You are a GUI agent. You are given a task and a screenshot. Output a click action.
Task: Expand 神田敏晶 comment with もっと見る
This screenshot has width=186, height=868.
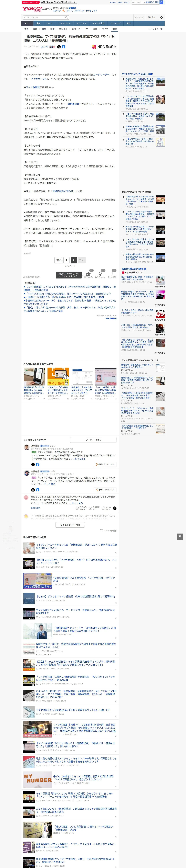point(50,484)
